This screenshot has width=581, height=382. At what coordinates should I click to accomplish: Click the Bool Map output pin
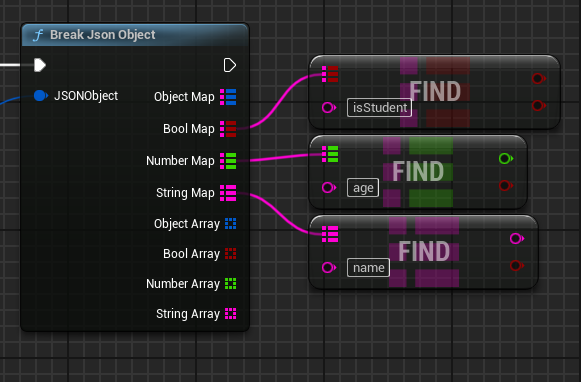pos(228,129)
